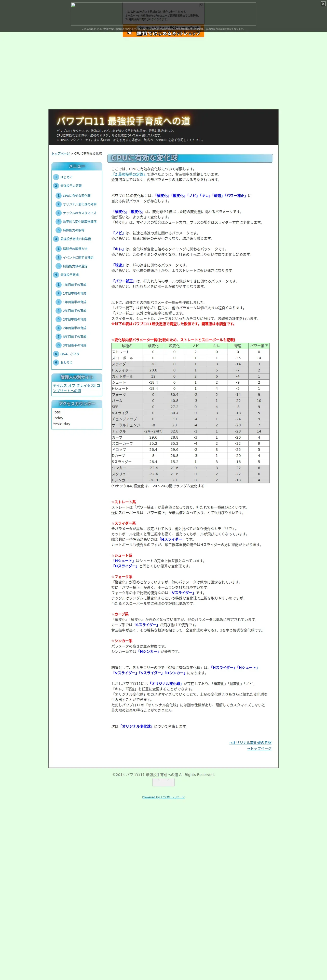
Task: Click the キレ column header
Action: (x=217, y=346)
